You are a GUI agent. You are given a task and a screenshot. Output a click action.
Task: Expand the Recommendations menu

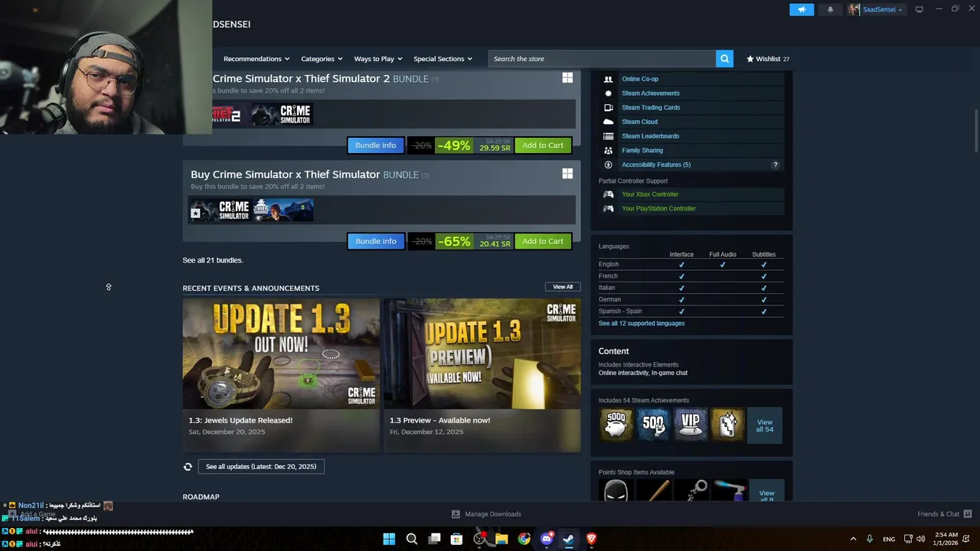point(256,59)
